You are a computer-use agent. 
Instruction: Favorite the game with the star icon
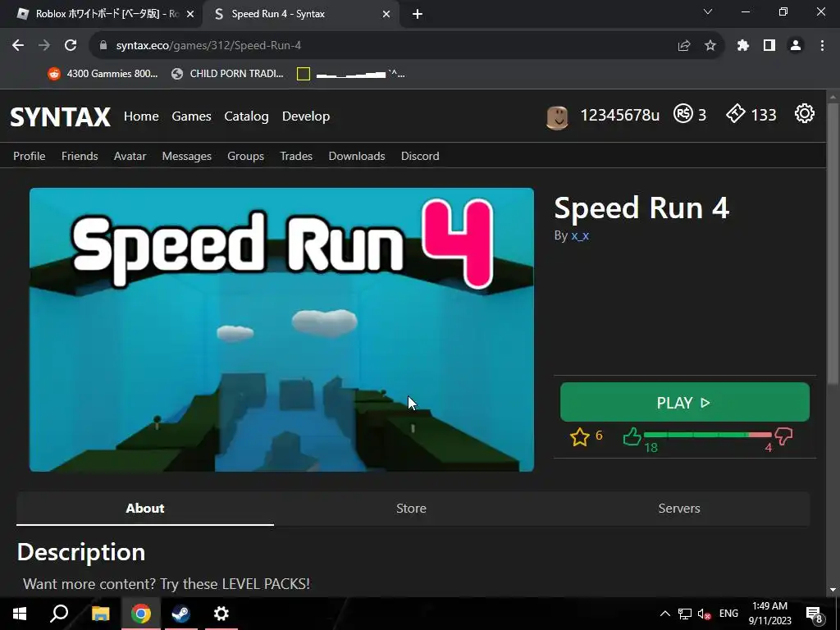pyautogui.click(x=580, y=437)
